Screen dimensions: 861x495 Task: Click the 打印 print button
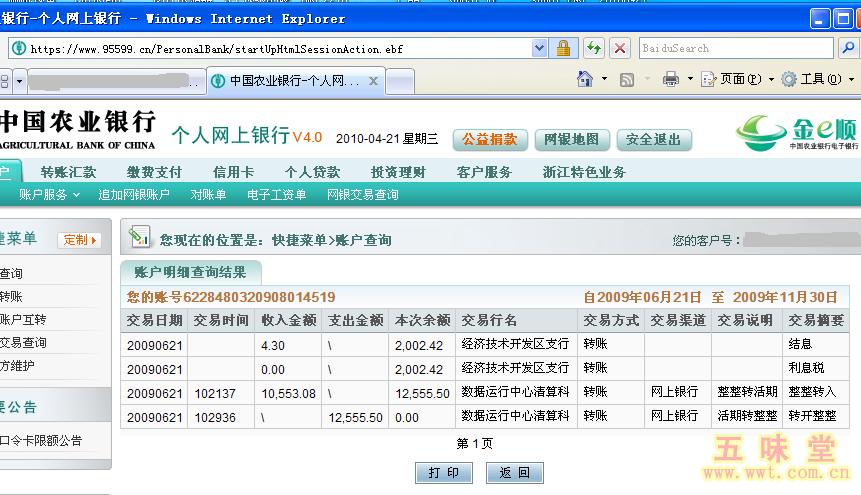click(x=443, y=472)
